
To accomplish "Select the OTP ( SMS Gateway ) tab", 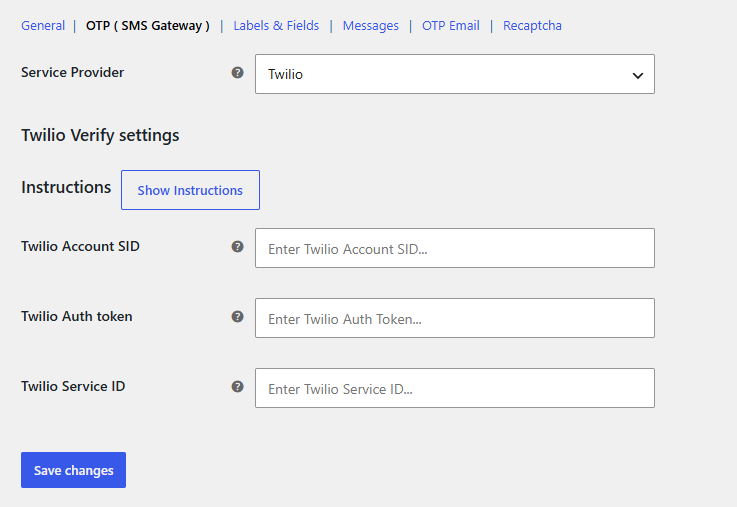I will click(x=148, y=25).
